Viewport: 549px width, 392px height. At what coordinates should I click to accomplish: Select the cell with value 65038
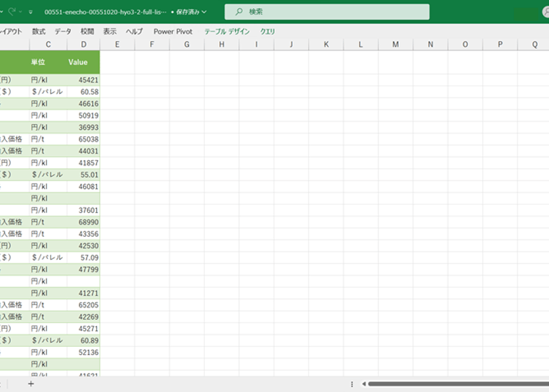click(x=83, y=140)
